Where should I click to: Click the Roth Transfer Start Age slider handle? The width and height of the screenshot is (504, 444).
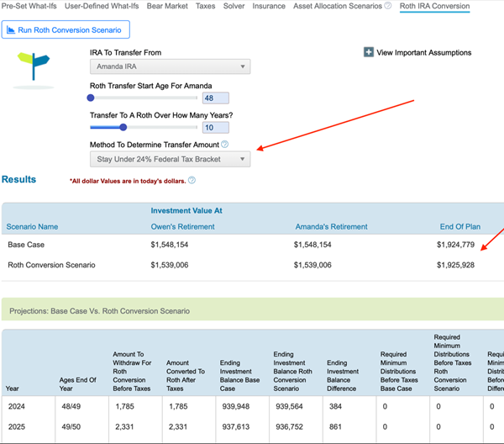[91, 98]
